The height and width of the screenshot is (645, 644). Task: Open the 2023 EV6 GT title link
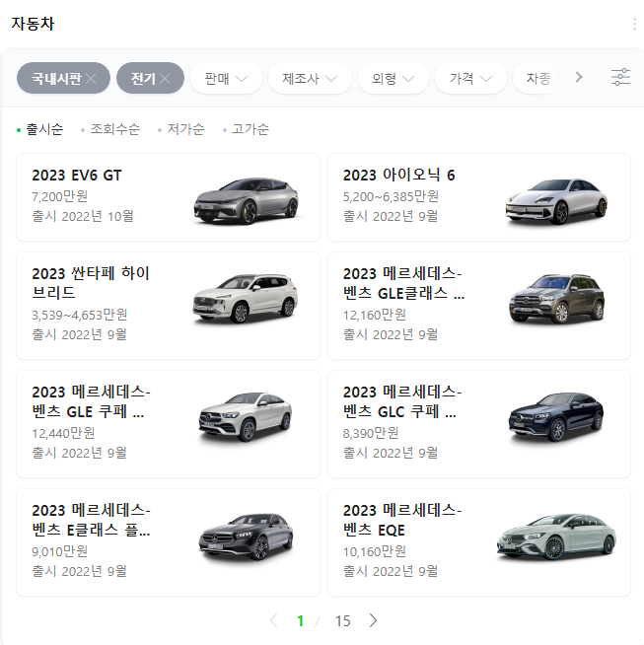tap(77, 176)
